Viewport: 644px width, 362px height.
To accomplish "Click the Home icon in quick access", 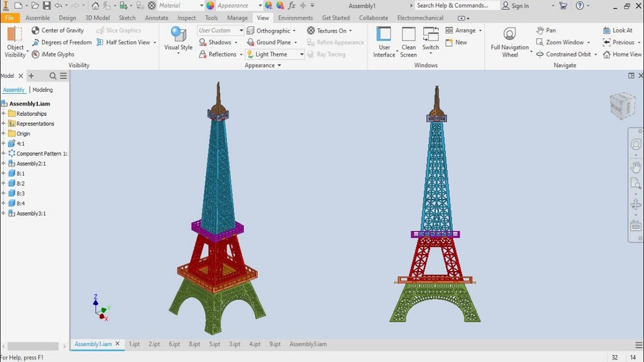I will (95, 6).
